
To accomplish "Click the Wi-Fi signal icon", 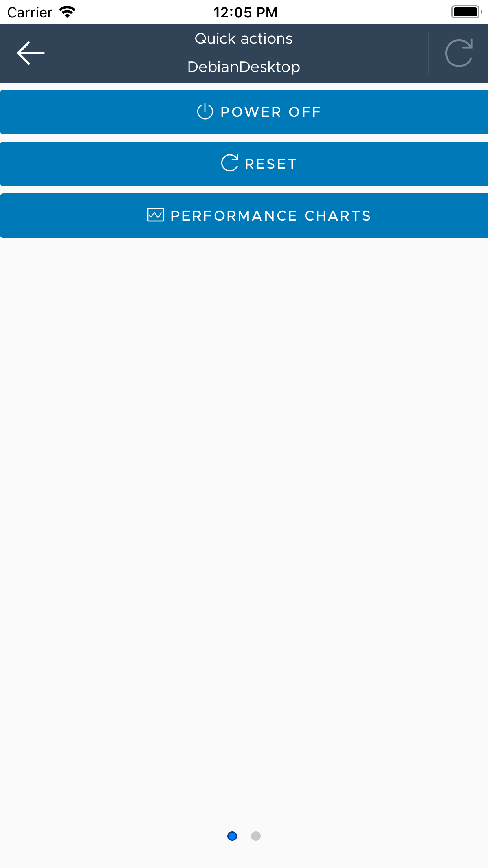I will [x=67, y=12].
